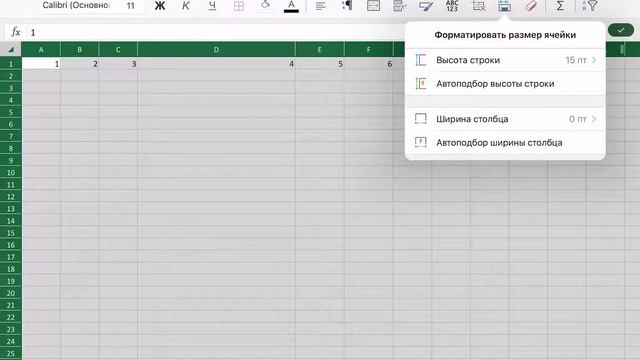Click cell D1 containing 4
The height and width of the screenshot is (360, 640).
(x=216, y=64)
